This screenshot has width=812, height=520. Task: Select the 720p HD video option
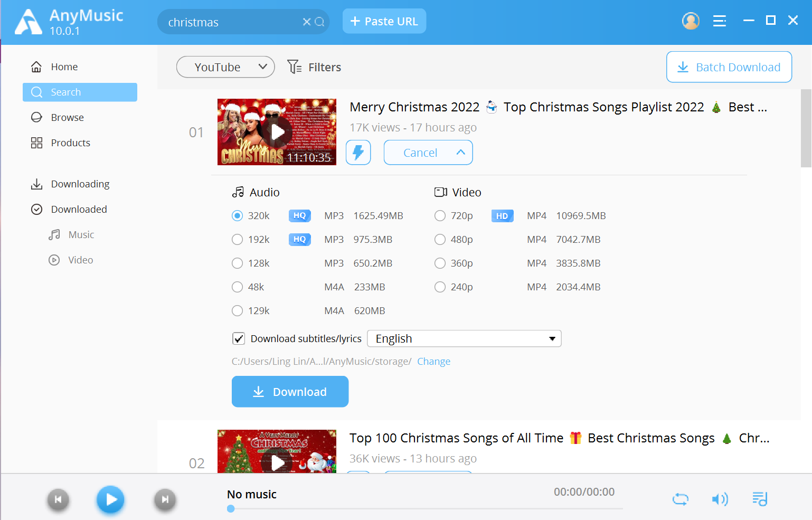coord(440,216)
